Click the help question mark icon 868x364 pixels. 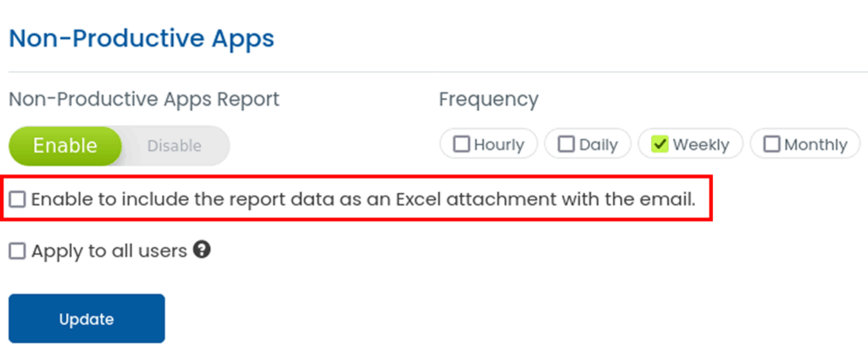[x=202, y=250]
